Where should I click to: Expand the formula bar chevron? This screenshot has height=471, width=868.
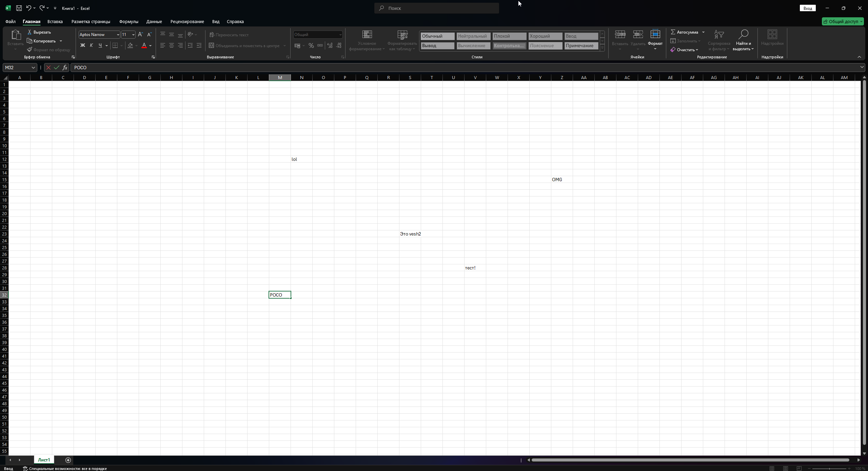click(862, 67)
